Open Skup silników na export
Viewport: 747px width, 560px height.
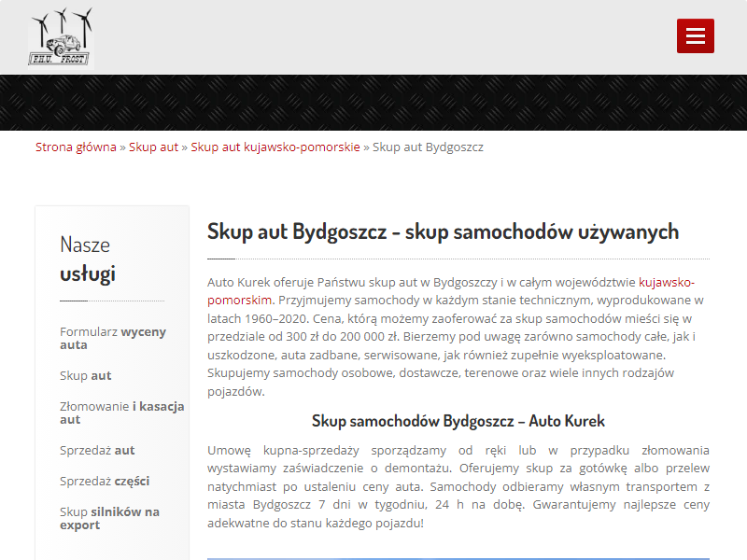coord(109,518)
